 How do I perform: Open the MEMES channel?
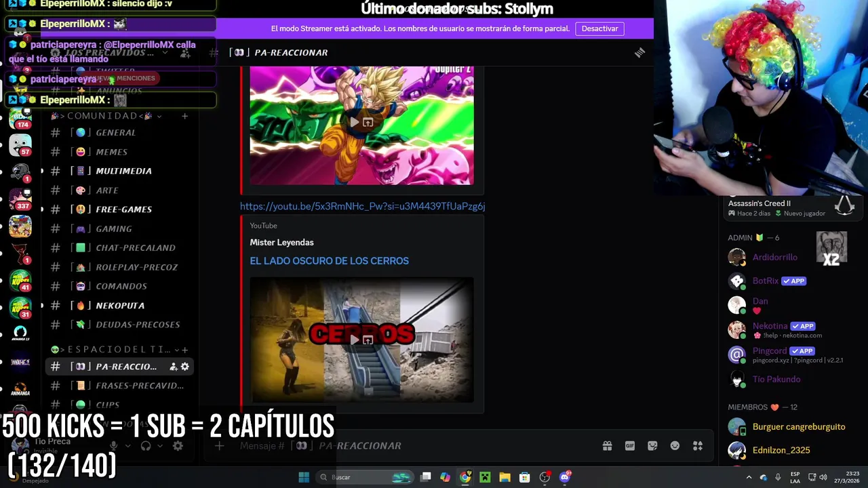[x=120, y=152]
